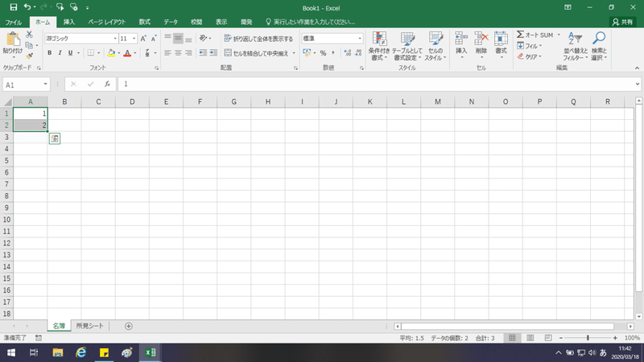
Task: Decrease the indent
Action: point(203,53)
